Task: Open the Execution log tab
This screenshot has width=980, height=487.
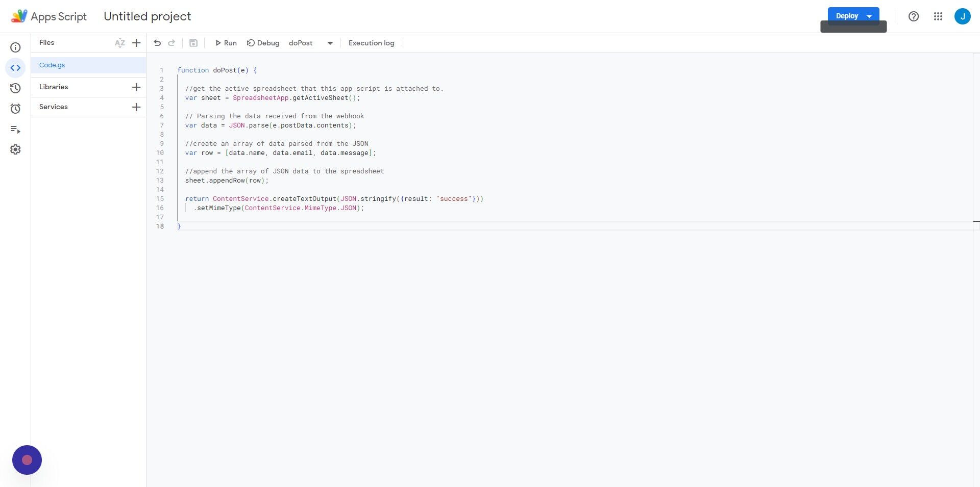Action: pyautogui.click(x=371, y=43)
